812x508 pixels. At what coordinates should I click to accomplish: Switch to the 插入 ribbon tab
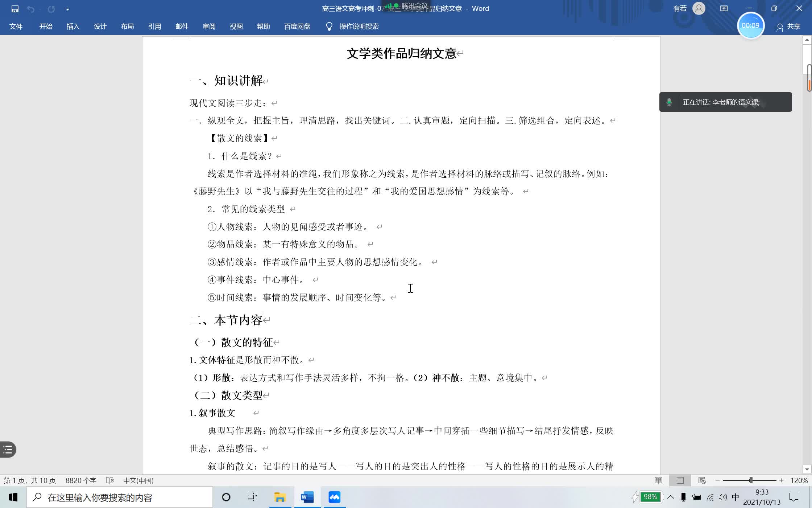[x=73, y=26]
